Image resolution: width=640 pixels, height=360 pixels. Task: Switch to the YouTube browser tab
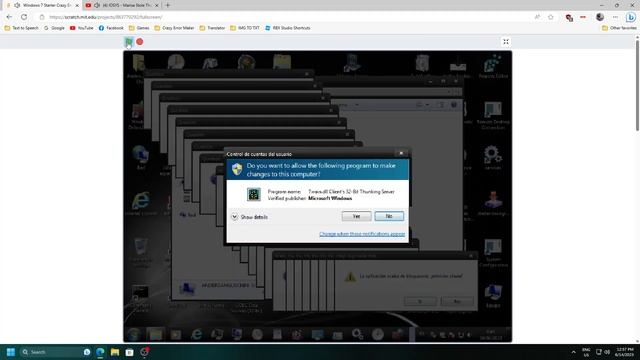pyautogui.click(x=122, y=5)
